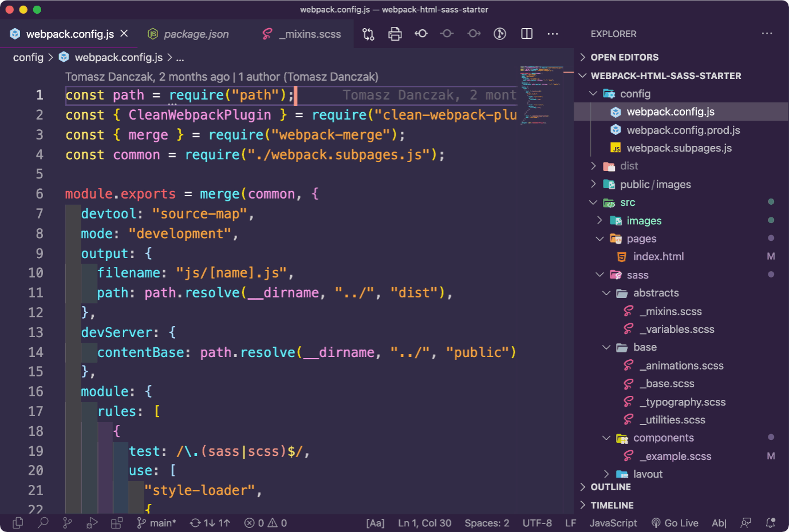Viewport: 789px width, 532px height.
Task: Open the notifications bell icon
Action: [771, 522]
